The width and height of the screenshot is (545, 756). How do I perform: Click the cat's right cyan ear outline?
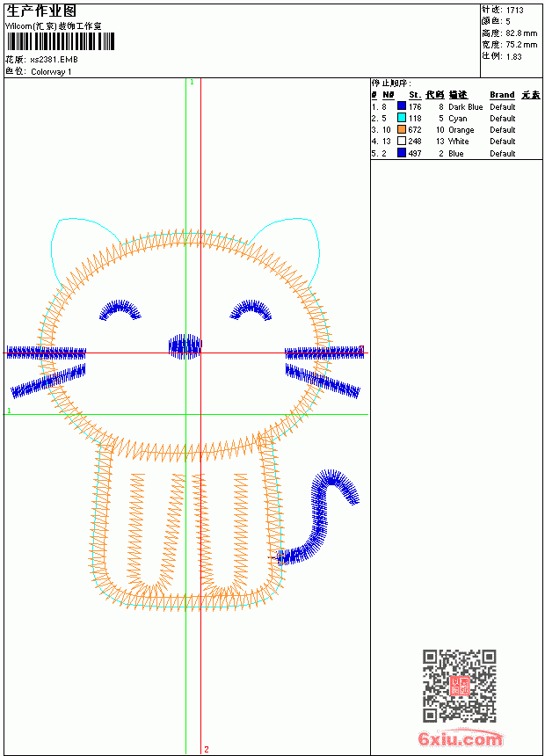tap(288, 251)
